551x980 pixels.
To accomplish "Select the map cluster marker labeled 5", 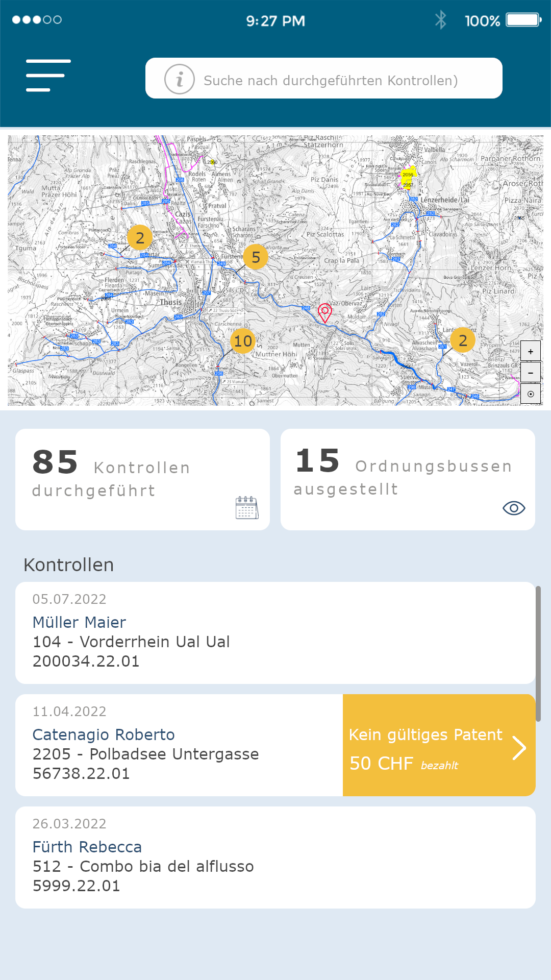I will 256,257.
